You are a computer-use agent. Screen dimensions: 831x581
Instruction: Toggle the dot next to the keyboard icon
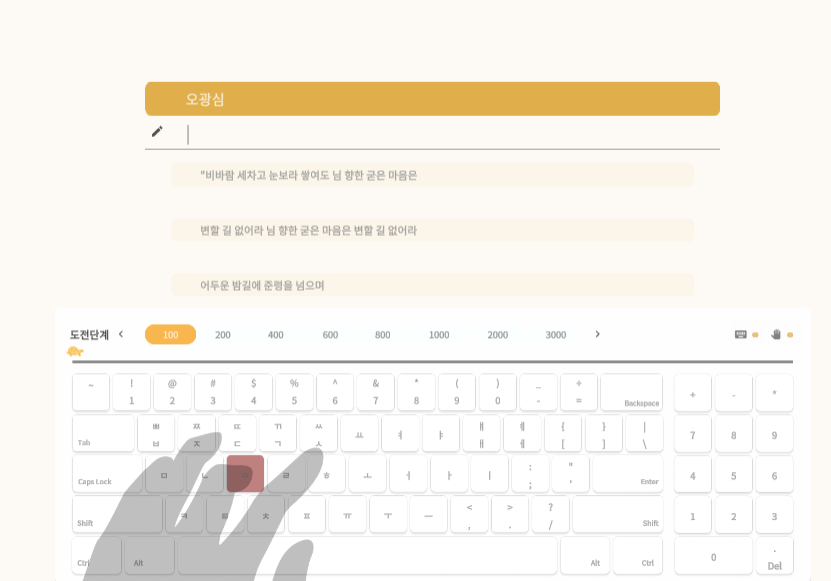pos(753,334)
